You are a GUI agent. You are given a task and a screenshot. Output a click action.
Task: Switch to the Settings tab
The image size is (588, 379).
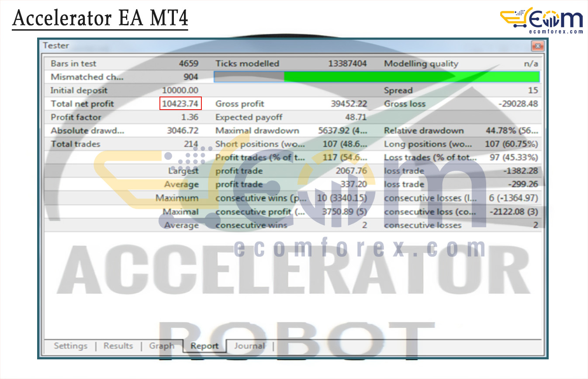coord(70,346)
